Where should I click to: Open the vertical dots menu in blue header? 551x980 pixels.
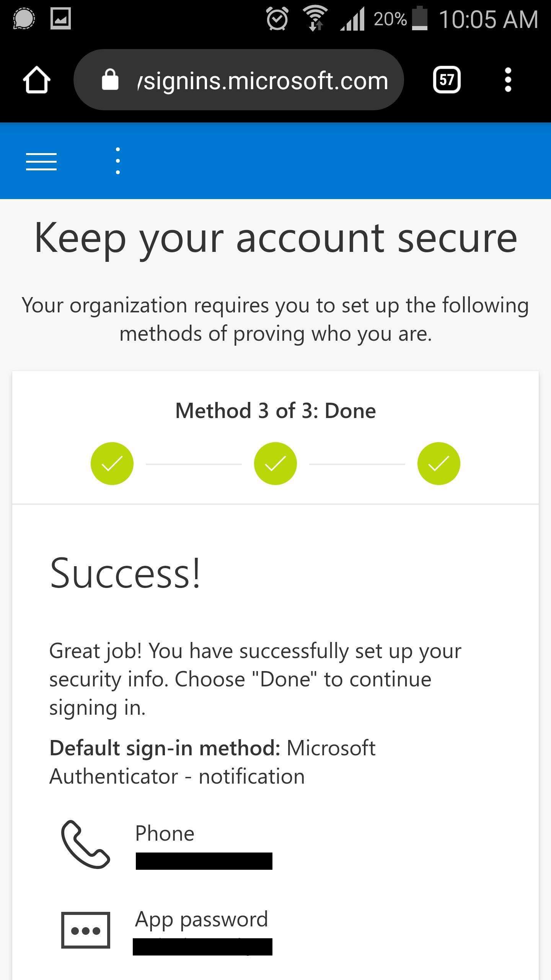point(117,161)
